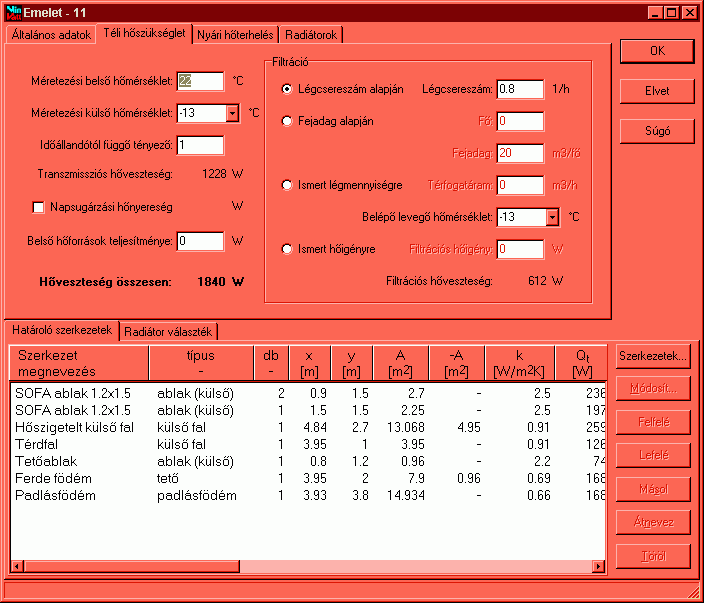
Task: Expand Méretezési külső hőmérséklet dropdown
Action: 232,113
